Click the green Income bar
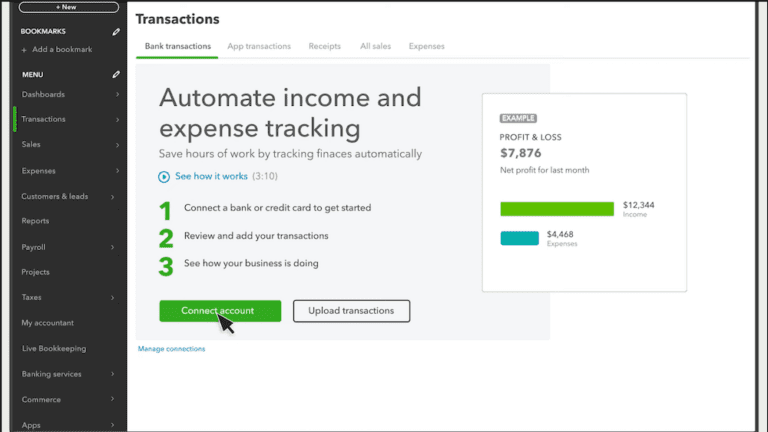 click(x=557, y=209)
